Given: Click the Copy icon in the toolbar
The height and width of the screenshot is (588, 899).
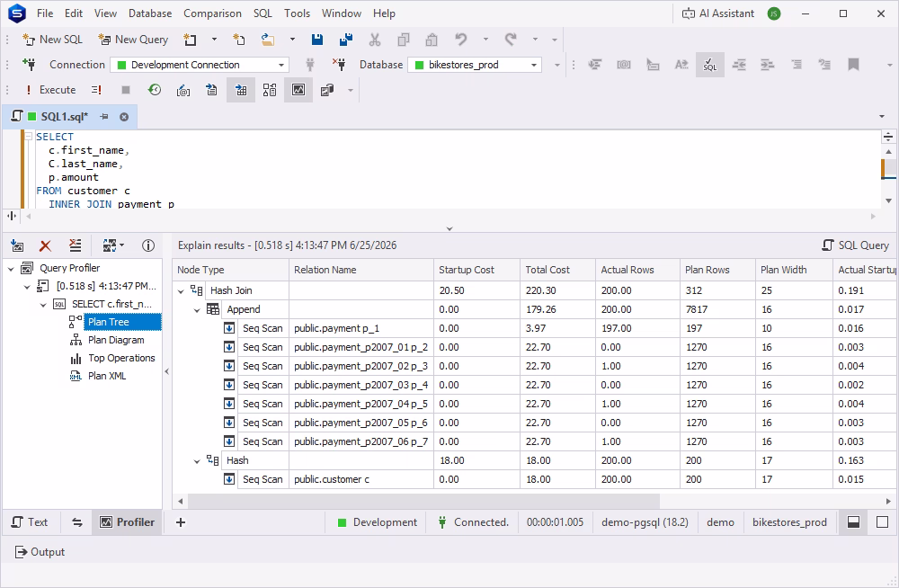Looking at the screenshot, I should [x=403, y=39].
